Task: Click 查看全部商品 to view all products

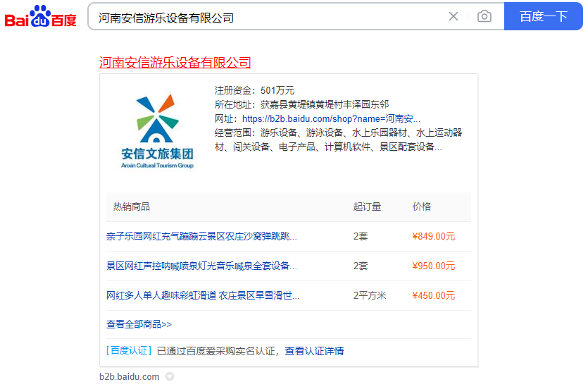Action: coord(139,324)
